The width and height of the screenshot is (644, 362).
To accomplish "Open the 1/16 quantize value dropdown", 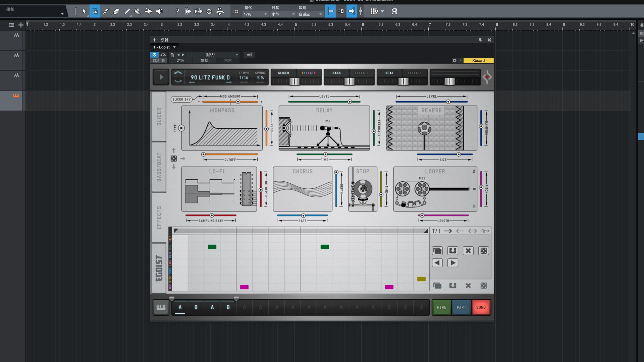I will [255, 14].
